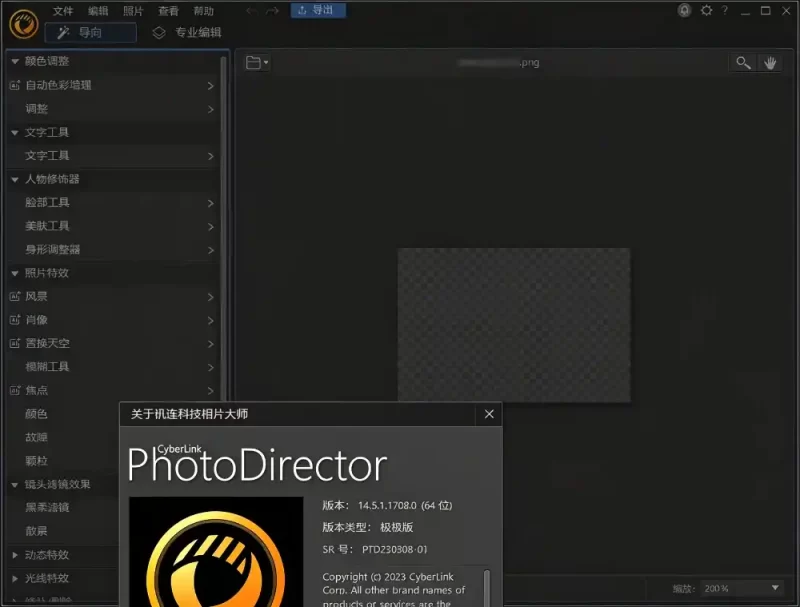The image size is (800, 607).
Task: Open 自动色彩增理 tool
Action: [112, 85]
